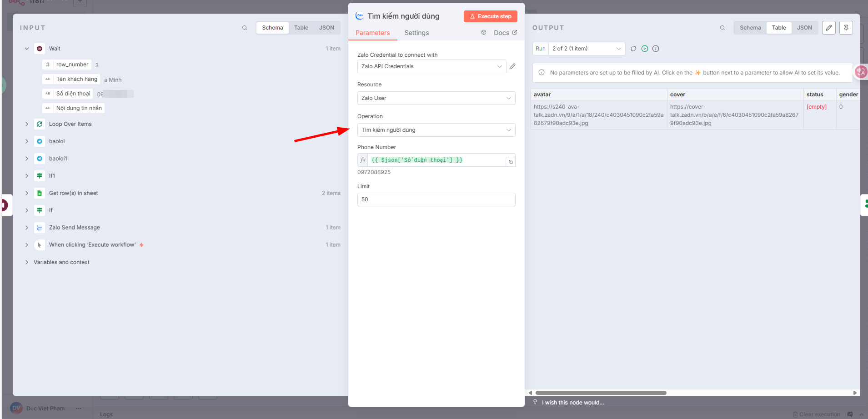Viewport: 868px width, 419px height.
Task: Click the If node icon
Action: click(x=40, y=210)
